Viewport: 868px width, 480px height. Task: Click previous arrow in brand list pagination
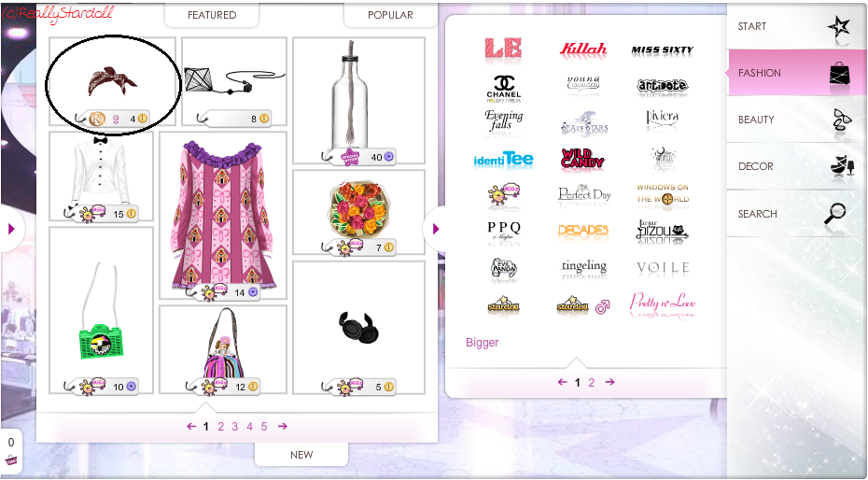pyautogui.click(x=563, y=381)
